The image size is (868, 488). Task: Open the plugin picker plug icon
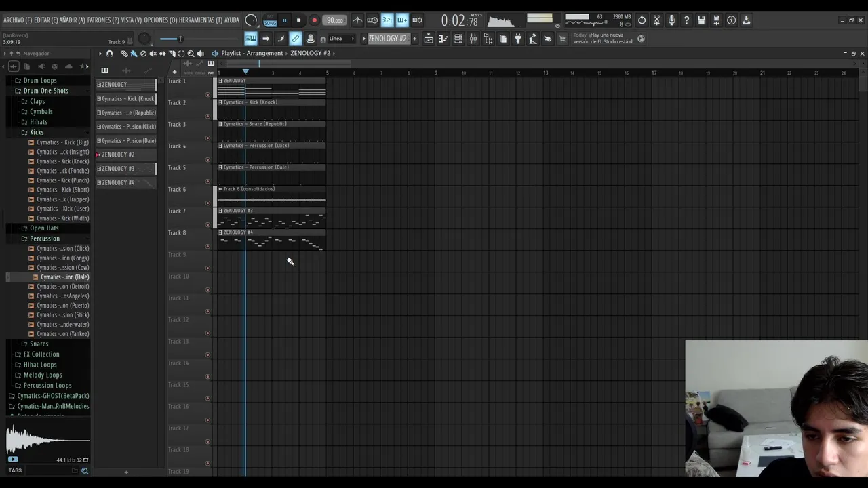pos(518,39)
